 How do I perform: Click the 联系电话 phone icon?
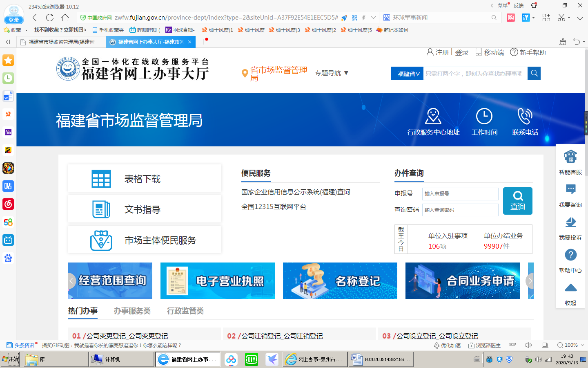525,117
